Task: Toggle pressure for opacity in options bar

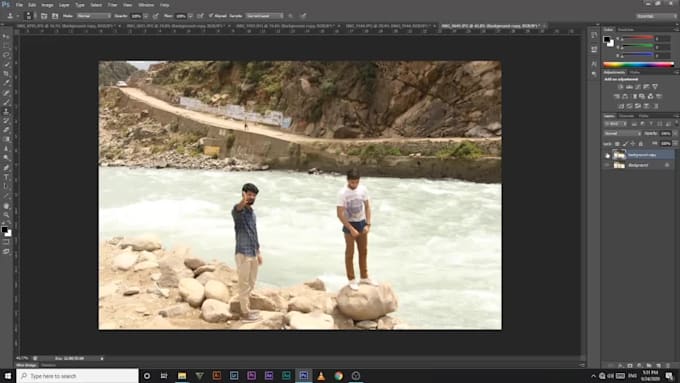Action: tap(156, 16)
